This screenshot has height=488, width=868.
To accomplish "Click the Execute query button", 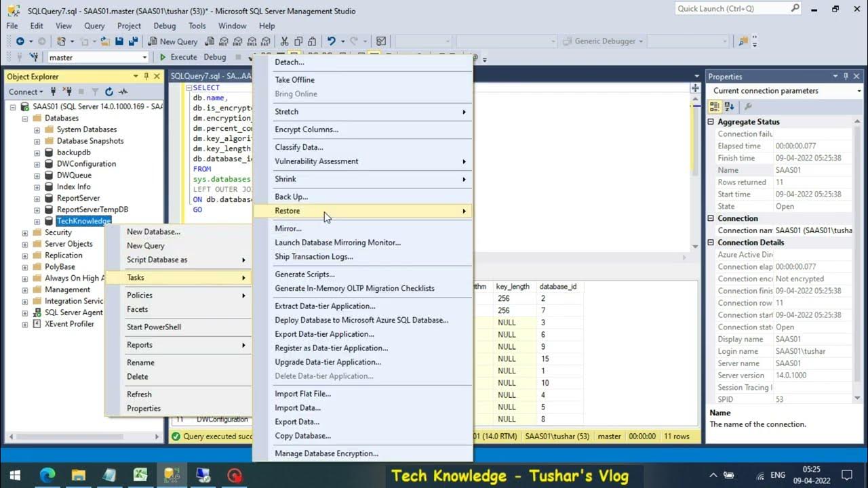I will 178,58.
